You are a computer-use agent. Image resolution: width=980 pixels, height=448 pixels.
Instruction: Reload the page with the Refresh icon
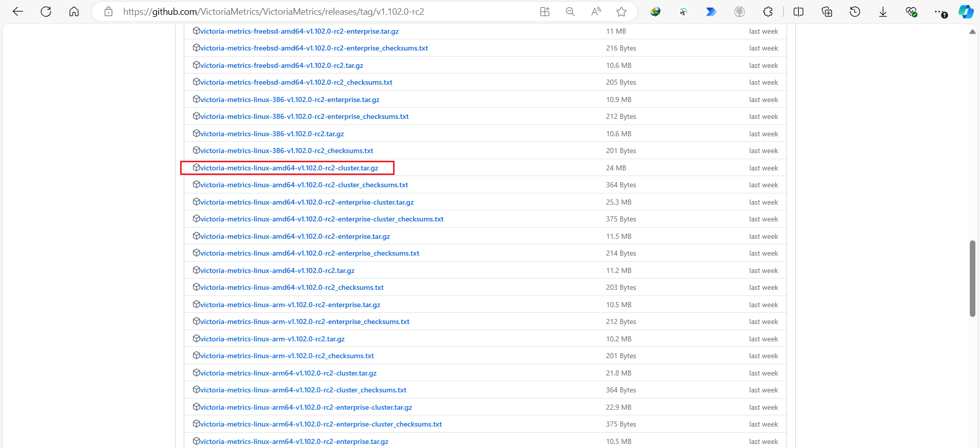coord(46,12)
